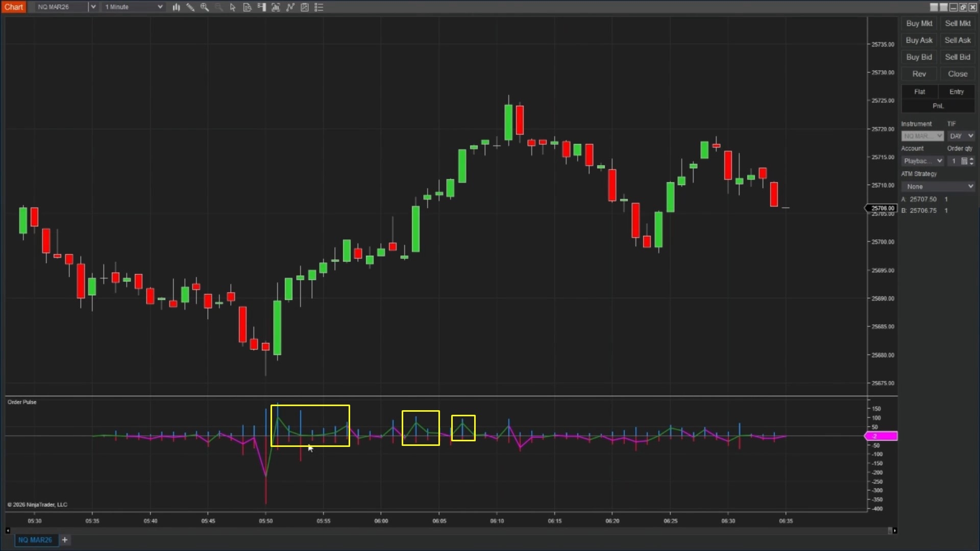The image size is (980, 551).
Task: Expand the 1 Minute interval dropdown
Action: (160, 7)
